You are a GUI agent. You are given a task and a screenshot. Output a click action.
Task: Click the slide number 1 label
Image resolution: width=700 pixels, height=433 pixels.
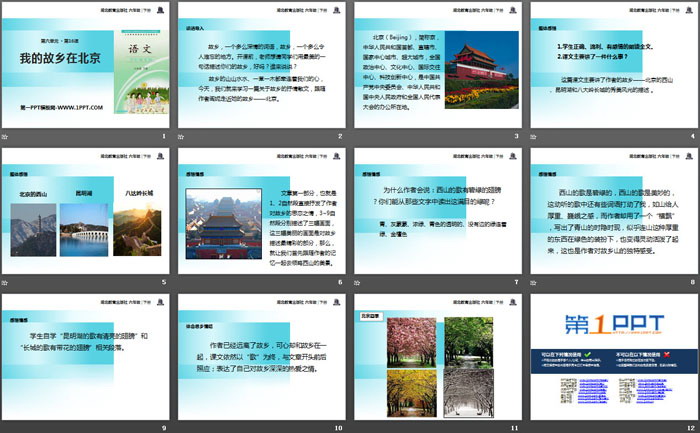point(164,136)
